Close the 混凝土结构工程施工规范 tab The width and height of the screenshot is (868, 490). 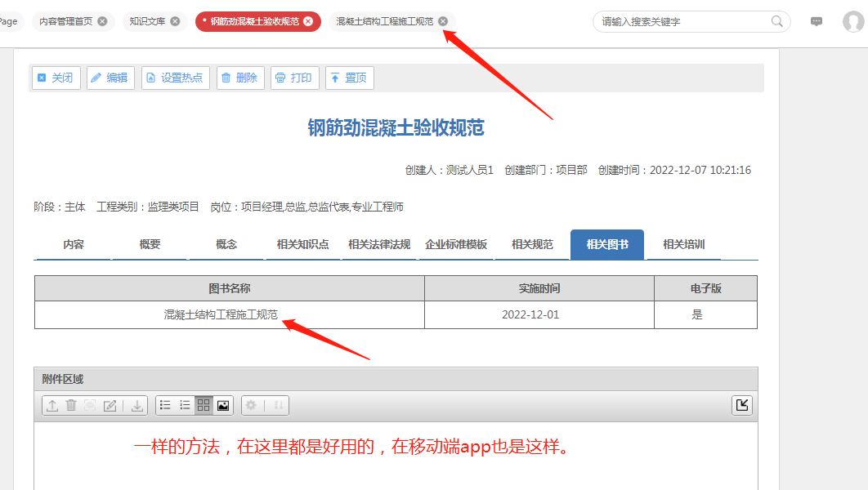coord(443,21)
